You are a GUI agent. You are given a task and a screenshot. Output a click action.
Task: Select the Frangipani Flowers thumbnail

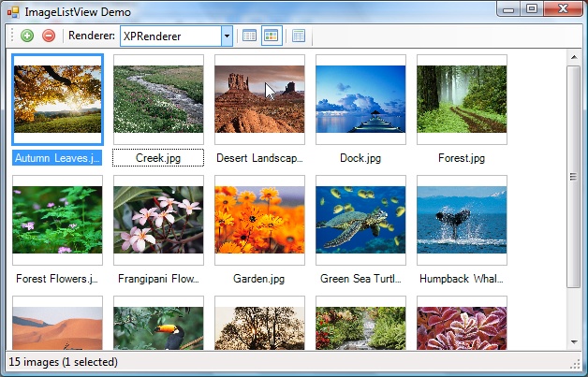tap(158, 220)
